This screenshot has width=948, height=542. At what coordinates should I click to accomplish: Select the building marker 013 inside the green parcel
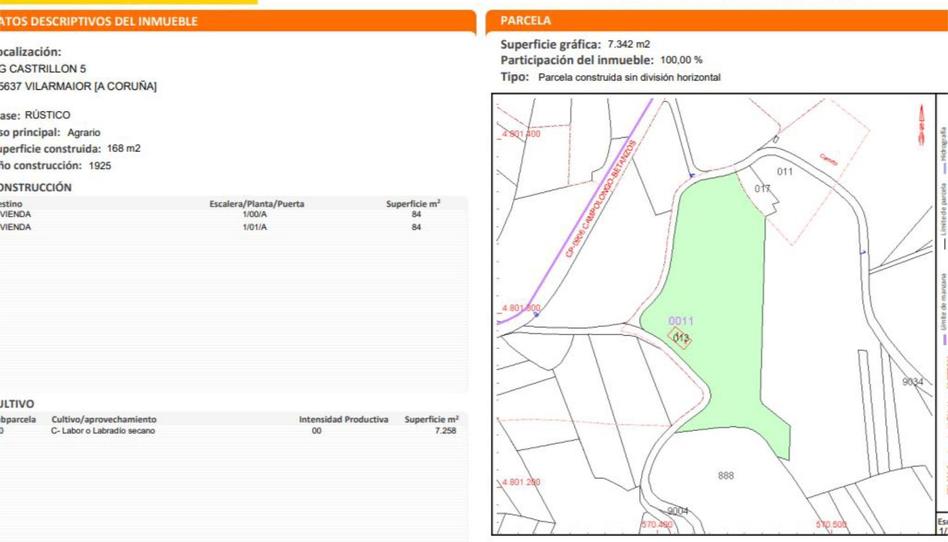[x=681, y=338]
